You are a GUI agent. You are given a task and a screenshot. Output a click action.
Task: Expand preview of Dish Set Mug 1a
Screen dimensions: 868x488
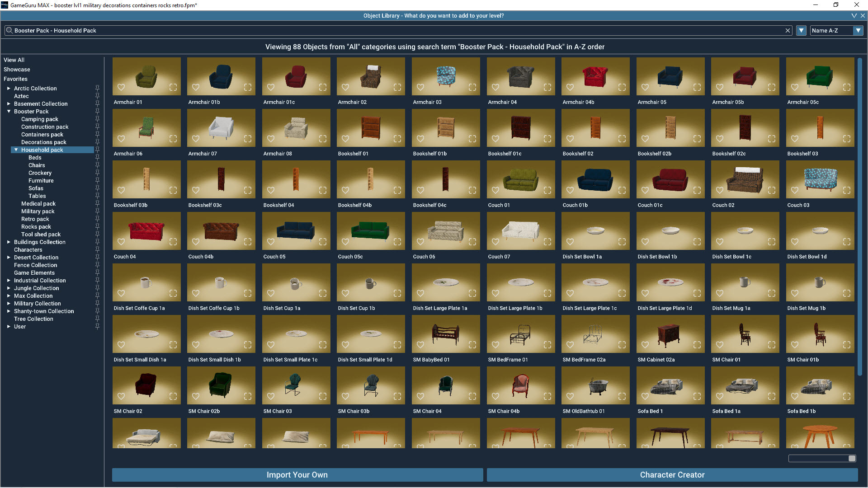click(771, 293)
